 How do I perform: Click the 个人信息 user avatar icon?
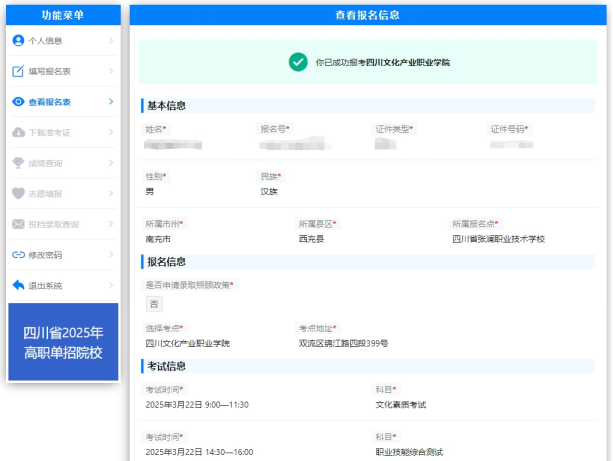18,40
